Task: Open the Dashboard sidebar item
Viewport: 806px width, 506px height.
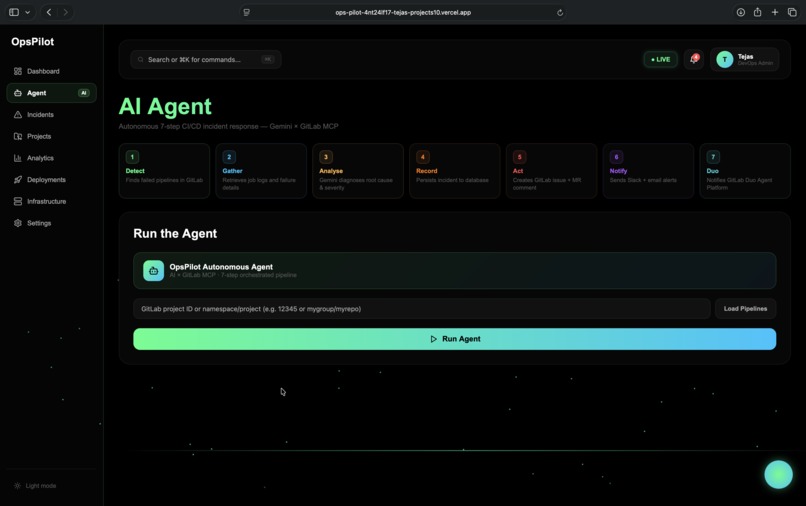Action: [51, 71]
